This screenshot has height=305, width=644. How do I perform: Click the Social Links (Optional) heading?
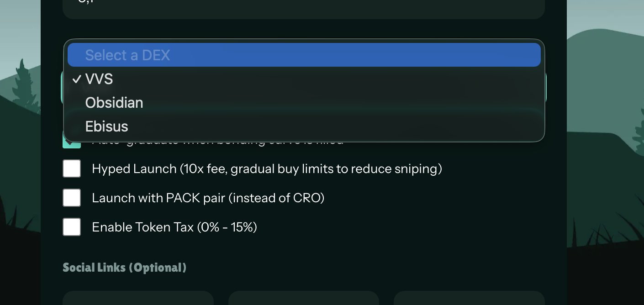[124, 268]
